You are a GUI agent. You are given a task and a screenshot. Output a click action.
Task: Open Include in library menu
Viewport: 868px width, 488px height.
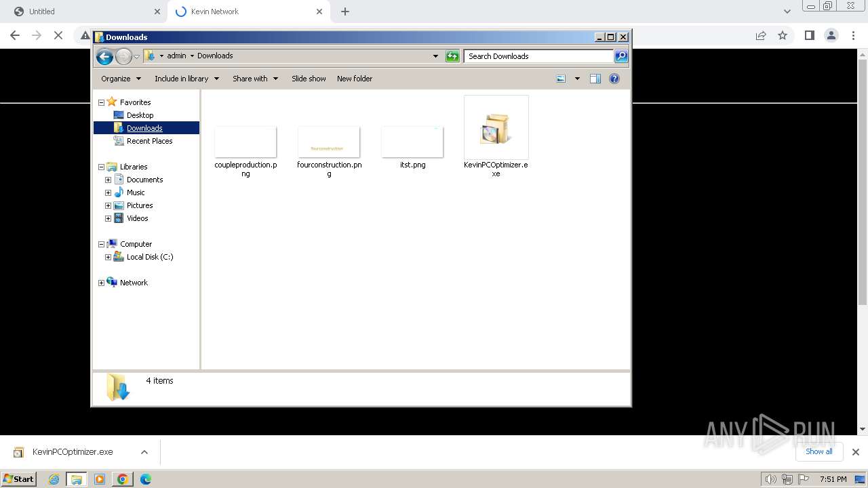[x=186, y=79]
